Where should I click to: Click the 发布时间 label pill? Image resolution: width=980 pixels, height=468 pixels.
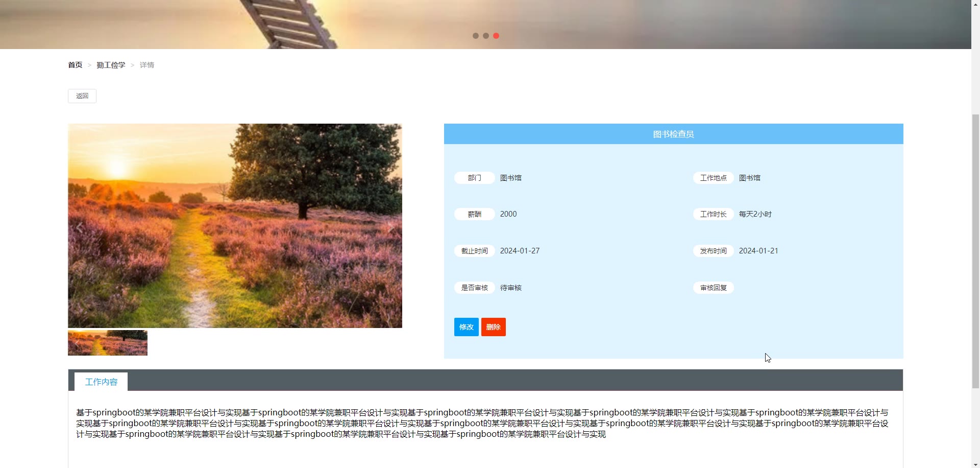point(714,251)
